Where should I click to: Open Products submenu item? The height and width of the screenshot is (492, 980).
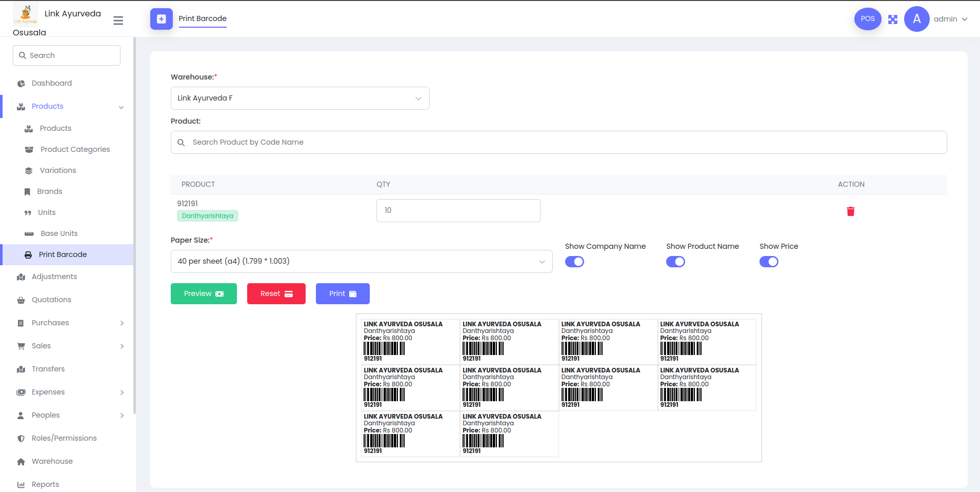(x=55, y=128)
